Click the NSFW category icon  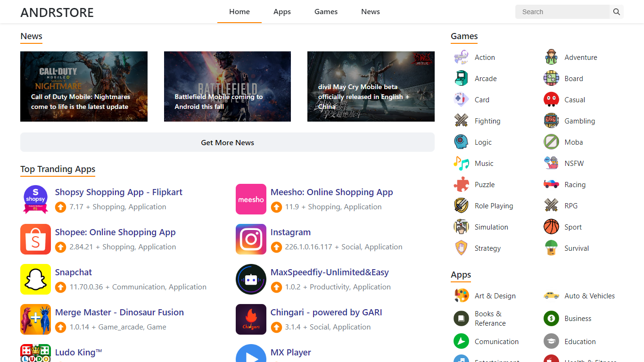tap(551, 163)
